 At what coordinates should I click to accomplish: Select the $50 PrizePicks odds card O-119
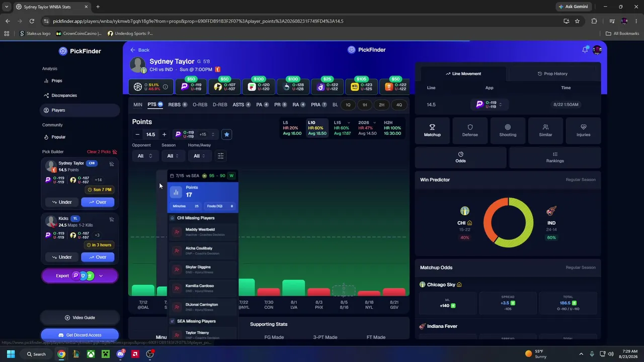(x=191, y=86)
